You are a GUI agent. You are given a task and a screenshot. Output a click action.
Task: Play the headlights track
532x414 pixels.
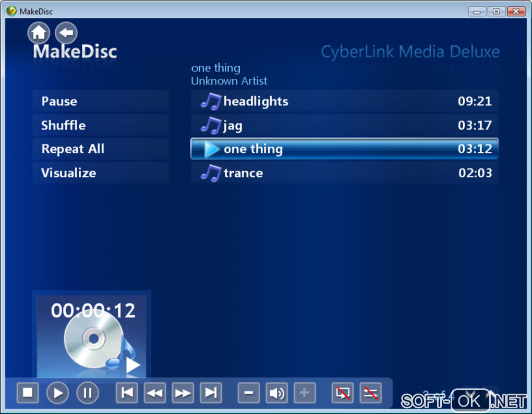(344, 101)
